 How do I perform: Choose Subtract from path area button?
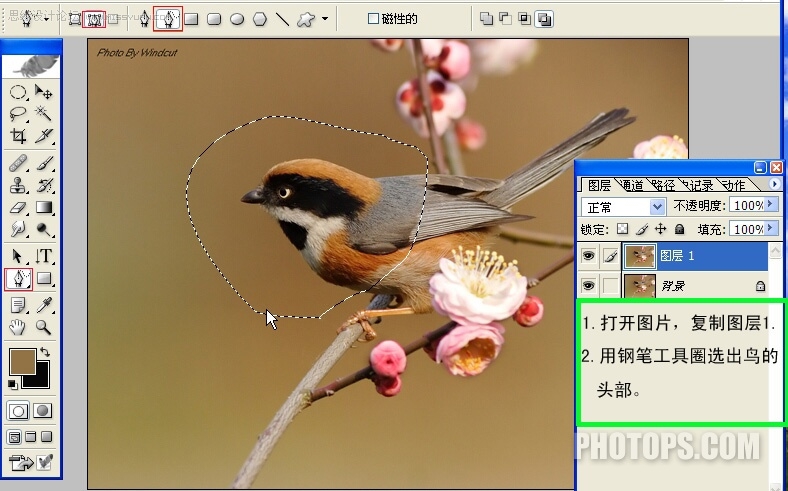click(x=505, y=19)
